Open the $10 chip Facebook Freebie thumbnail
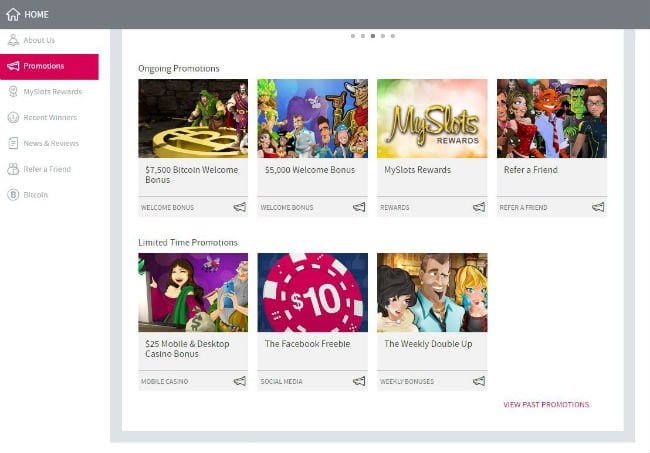Viewport: 650px width, 453px height. click(x=312, y=292)
